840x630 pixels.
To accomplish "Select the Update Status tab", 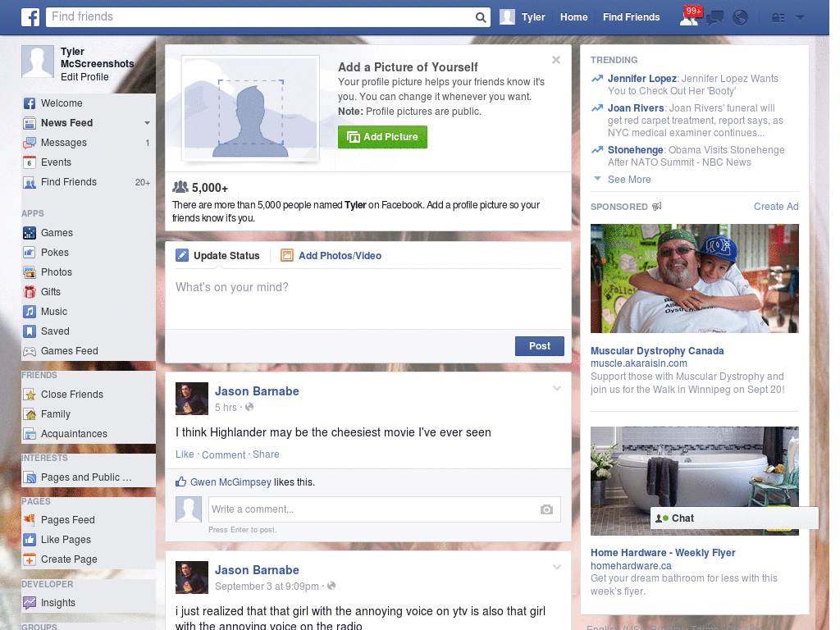I will coord(218,256).
